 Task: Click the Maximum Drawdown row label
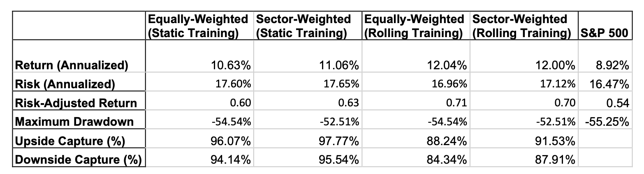(74, 122)
